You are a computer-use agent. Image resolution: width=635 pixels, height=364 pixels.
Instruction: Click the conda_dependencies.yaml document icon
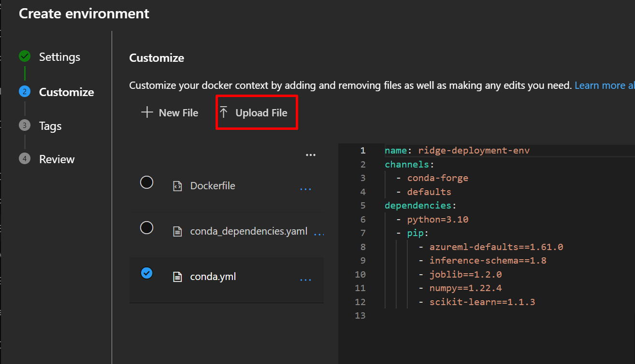[177, 232]
